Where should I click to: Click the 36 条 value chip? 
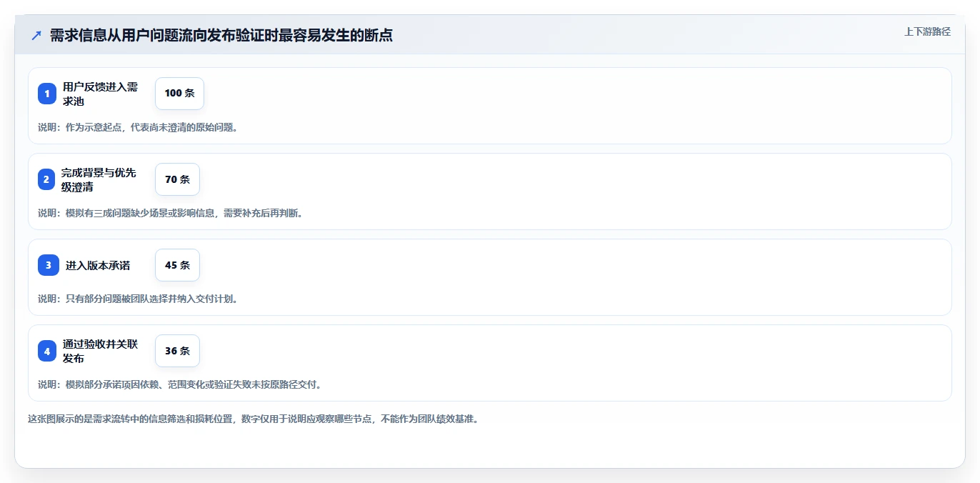[x=177, y=351]
